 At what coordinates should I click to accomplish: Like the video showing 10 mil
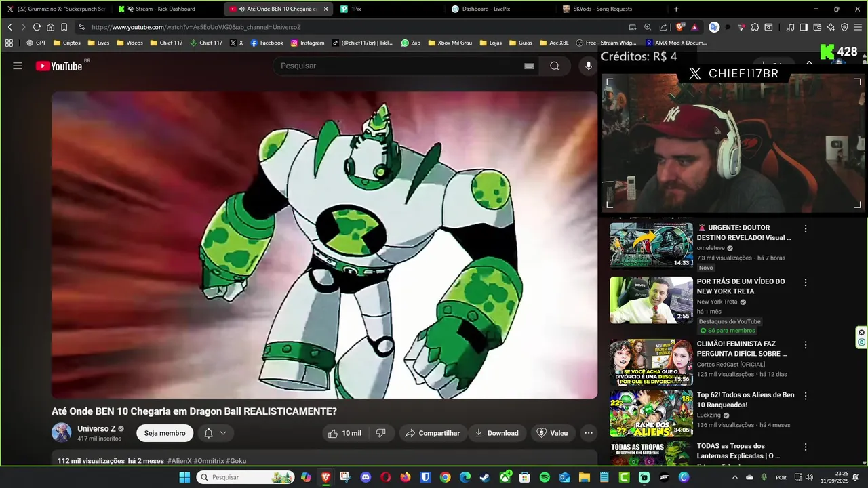(x=345, y=433)
